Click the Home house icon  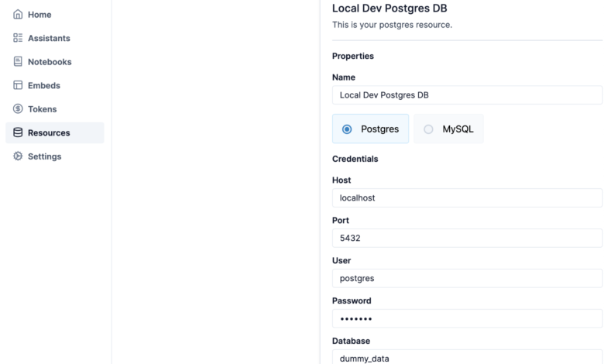(18, 14)
